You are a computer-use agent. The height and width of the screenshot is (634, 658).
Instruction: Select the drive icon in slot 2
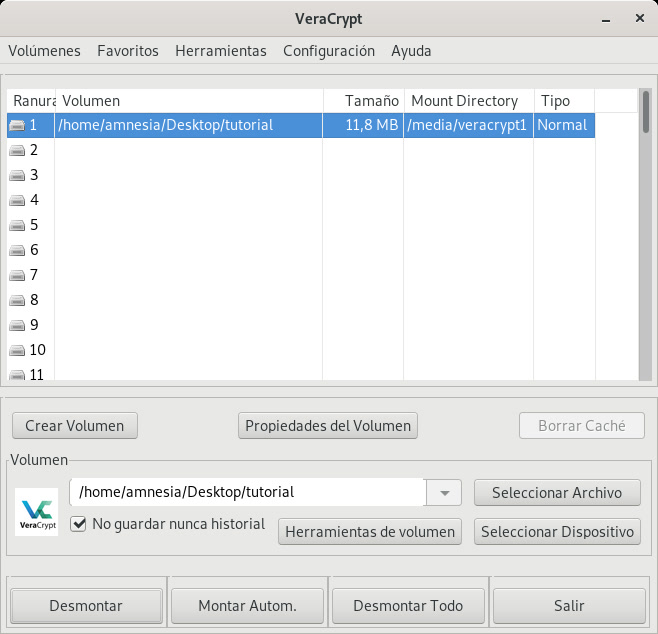17,150
